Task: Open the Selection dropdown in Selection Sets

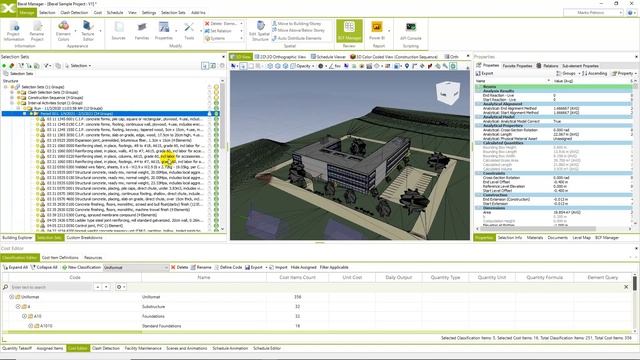Action: coord(78,66)
